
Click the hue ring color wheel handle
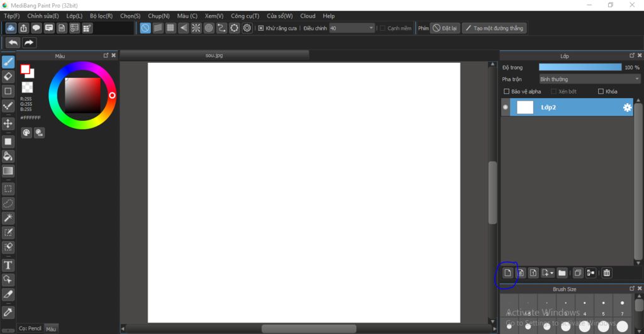tap(112, 96)
